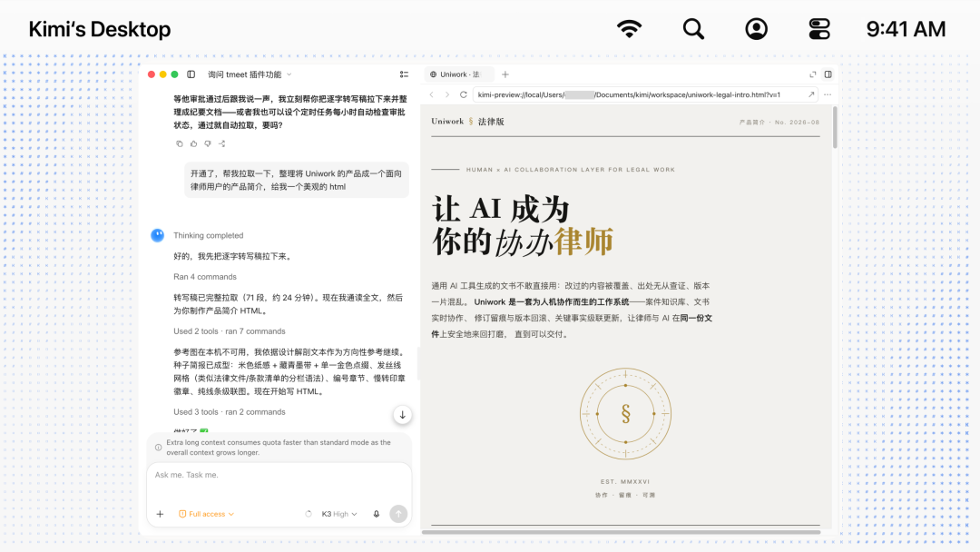Viewport: 980px width, 552px height.
Task: Click the info icon beside the quota notice
Action: (158, 447)
